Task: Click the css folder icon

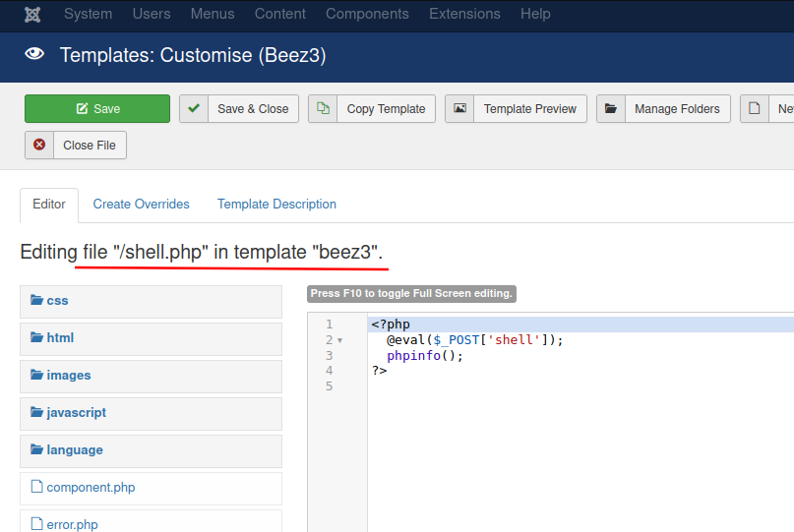Action: 36,300
